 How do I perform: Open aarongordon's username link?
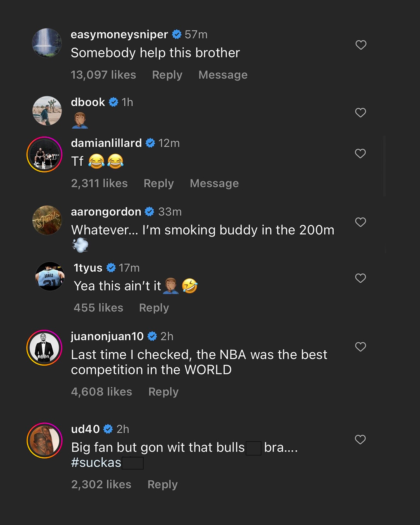[106, 212]
